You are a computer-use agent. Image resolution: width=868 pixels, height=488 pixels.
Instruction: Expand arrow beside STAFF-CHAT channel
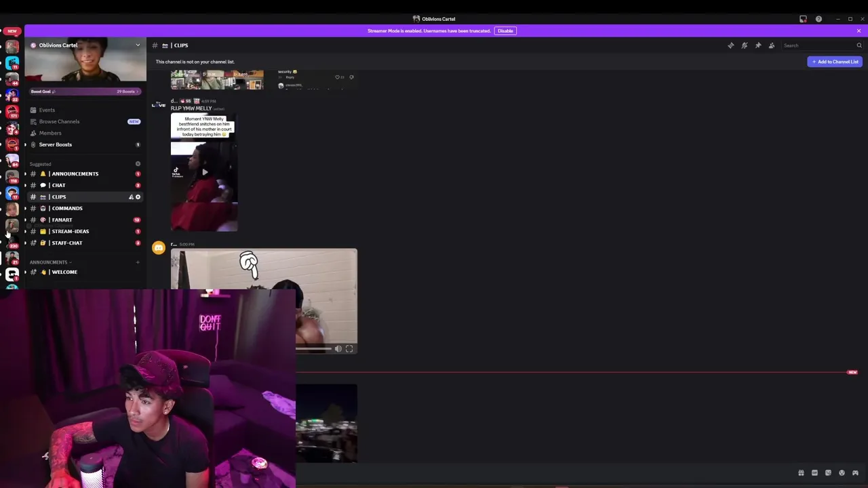[x=26, y=243]
